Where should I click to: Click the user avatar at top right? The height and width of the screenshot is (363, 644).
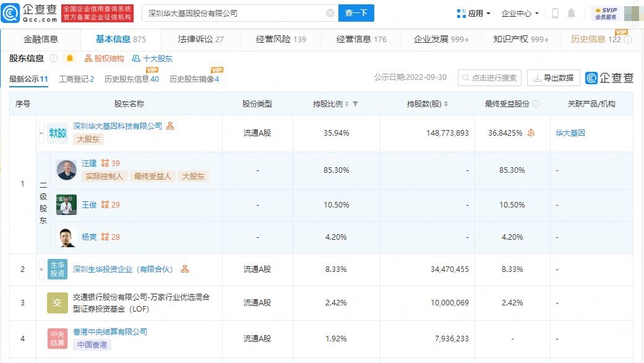633,14
